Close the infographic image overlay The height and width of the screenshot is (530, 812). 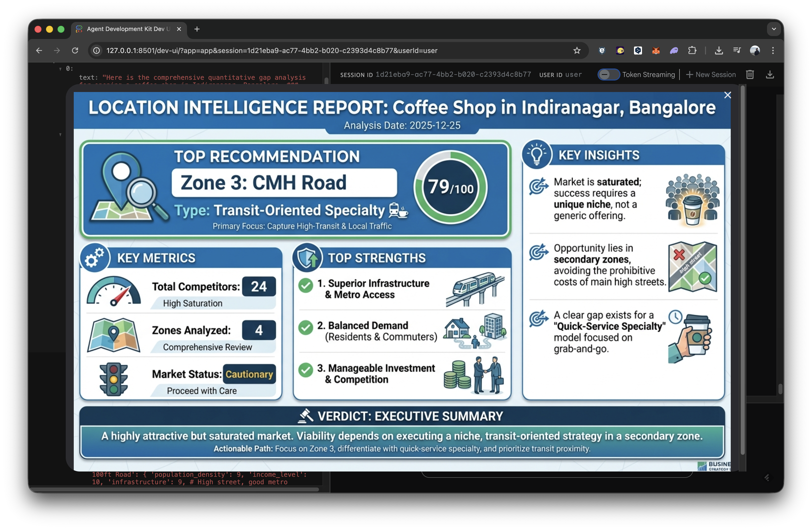727,95
